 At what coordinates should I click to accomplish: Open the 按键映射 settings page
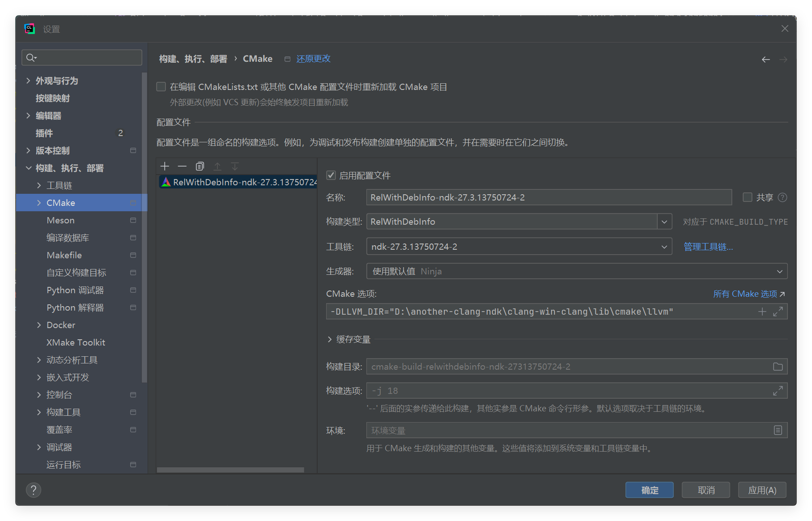click(53, 98)
